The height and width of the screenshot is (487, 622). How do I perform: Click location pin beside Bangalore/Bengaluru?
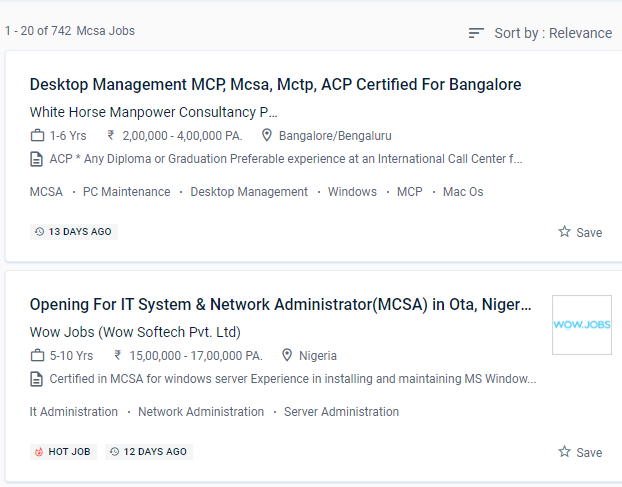[x=267, y=135]
